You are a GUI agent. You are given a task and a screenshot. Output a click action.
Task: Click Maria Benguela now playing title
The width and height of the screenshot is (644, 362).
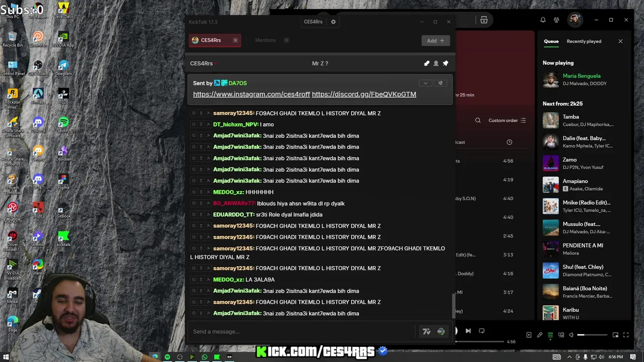tap(582, 76)
